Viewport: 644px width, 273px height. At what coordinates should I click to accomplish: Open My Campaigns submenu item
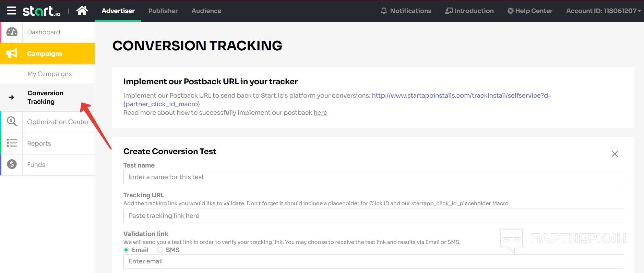point(50,74)
